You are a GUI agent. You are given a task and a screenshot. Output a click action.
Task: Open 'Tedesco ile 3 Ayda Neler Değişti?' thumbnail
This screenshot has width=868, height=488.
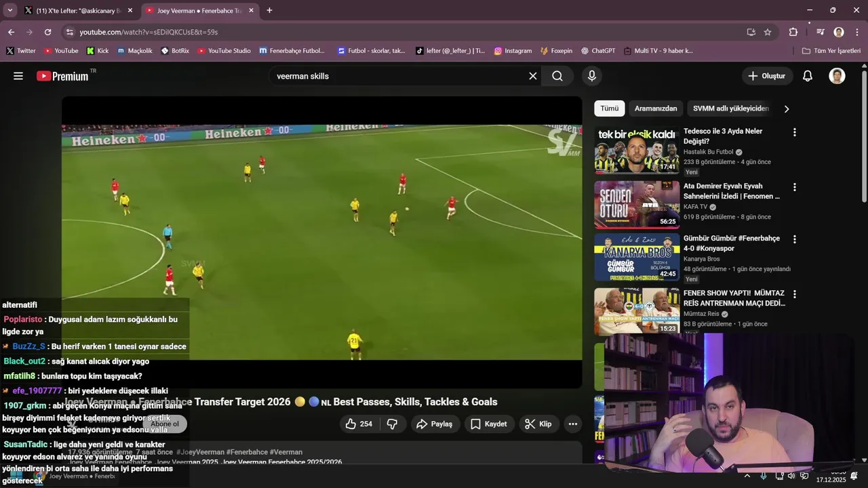(637, 150)
